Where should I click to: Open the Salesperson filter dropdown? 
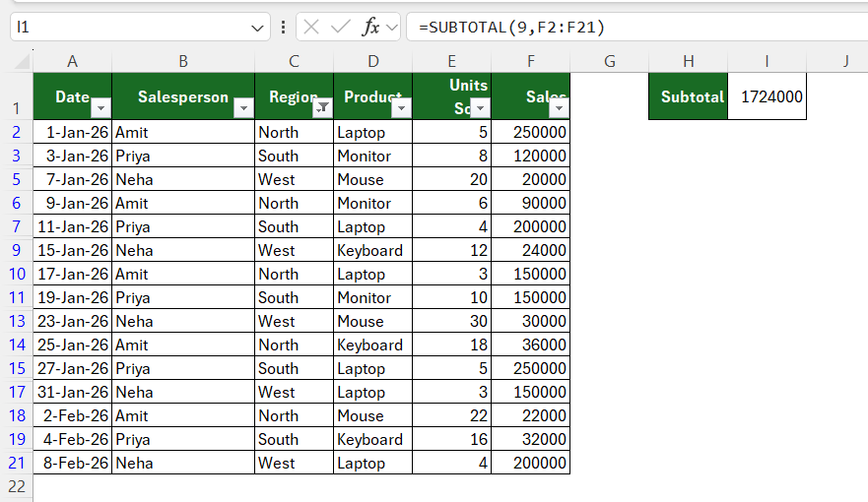coord(243,108)
